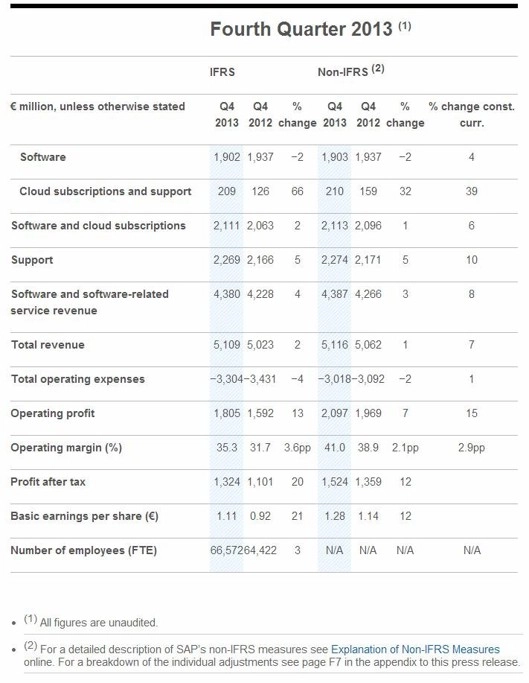Click the € million, unless otherwise stated header
The image size is (529, 683).
tap(98, 107)
